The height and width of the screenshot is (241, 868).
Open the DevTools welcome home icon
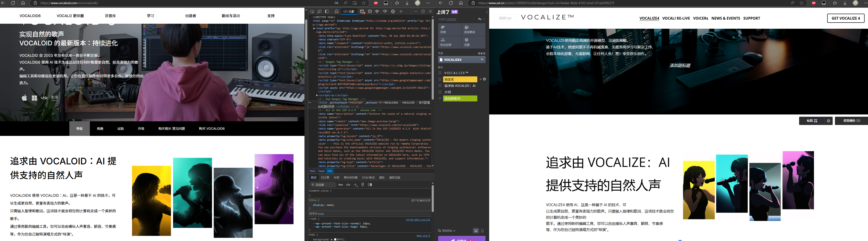(x=336, y=11)
